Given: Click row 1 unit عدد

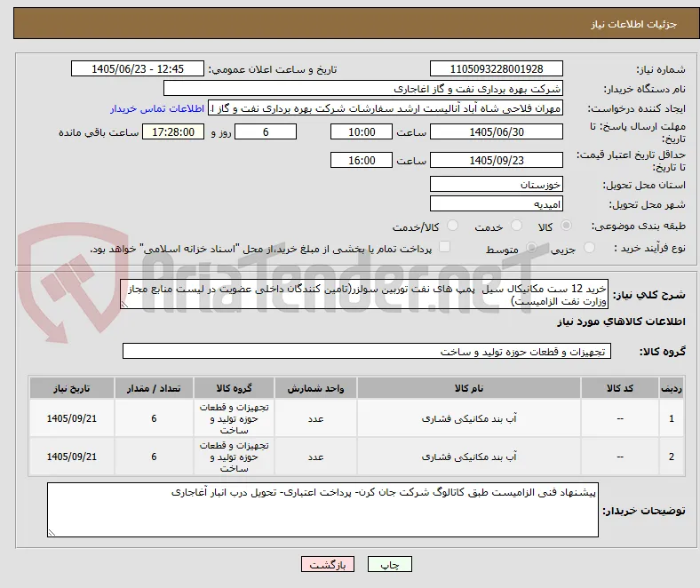Looking at the screenshot, I should pos(315,418).
